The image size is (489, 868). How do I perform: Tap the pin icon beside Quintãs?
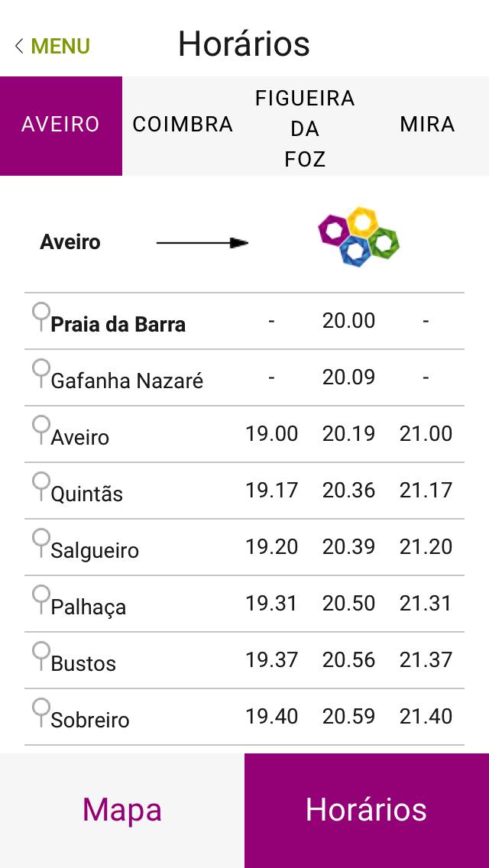pyautogui.click(x=41, y=485)
